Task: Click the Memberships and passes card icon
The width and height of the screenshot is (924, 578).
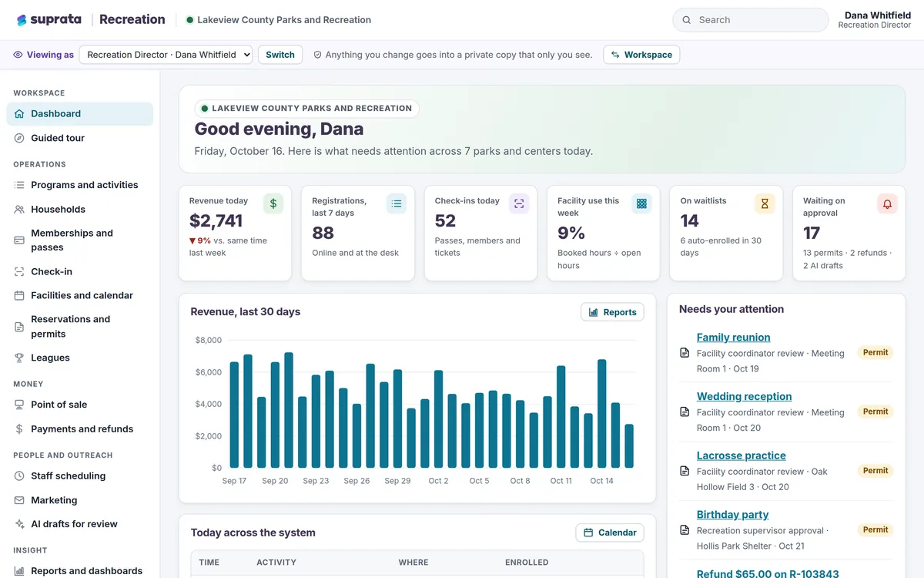Action: pos(19,240)
